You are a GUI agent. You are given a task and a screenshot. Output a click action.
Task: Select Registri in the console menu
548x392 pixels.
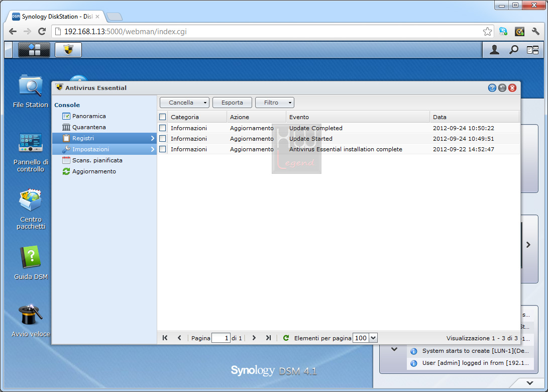tap(104, 138)
